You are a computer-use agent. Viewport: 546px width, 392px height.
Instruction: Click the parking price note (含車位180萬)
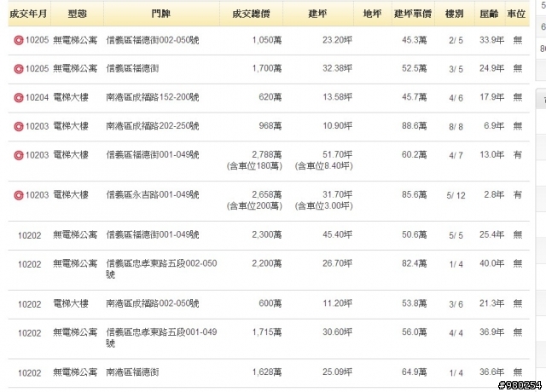point(254,166)
